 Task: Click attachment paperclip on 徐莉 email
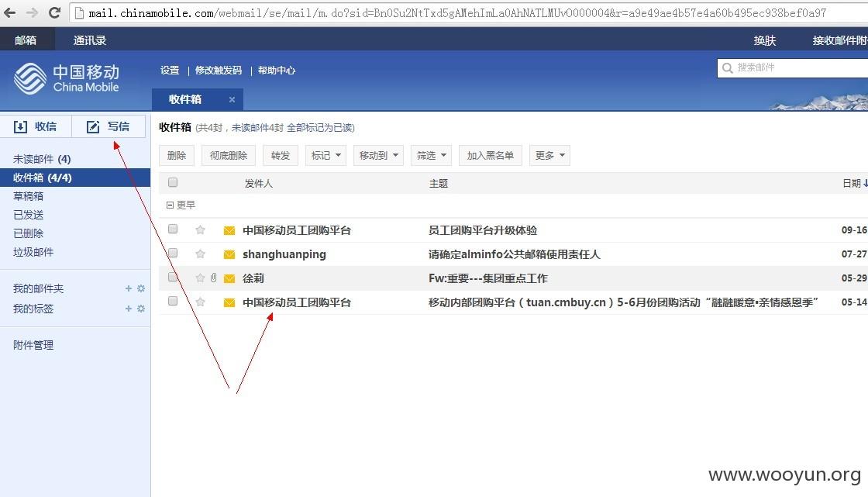click(x=213, y=278)
